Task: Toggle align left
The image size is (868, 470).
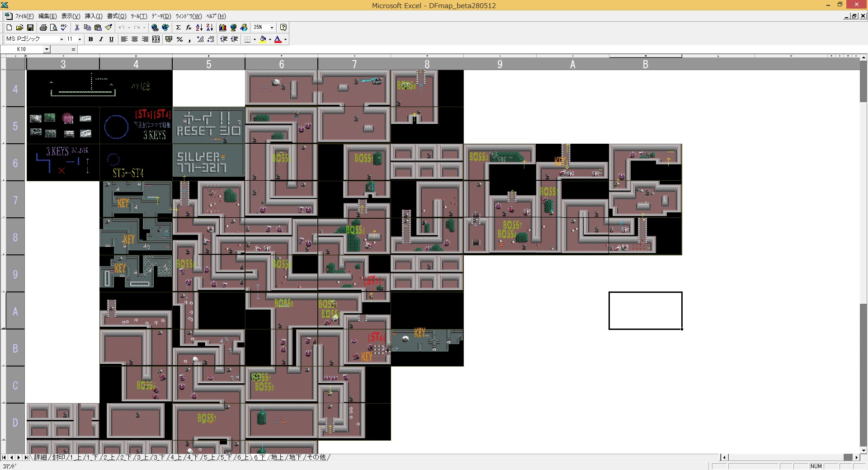Action: [x=124, y=39]
